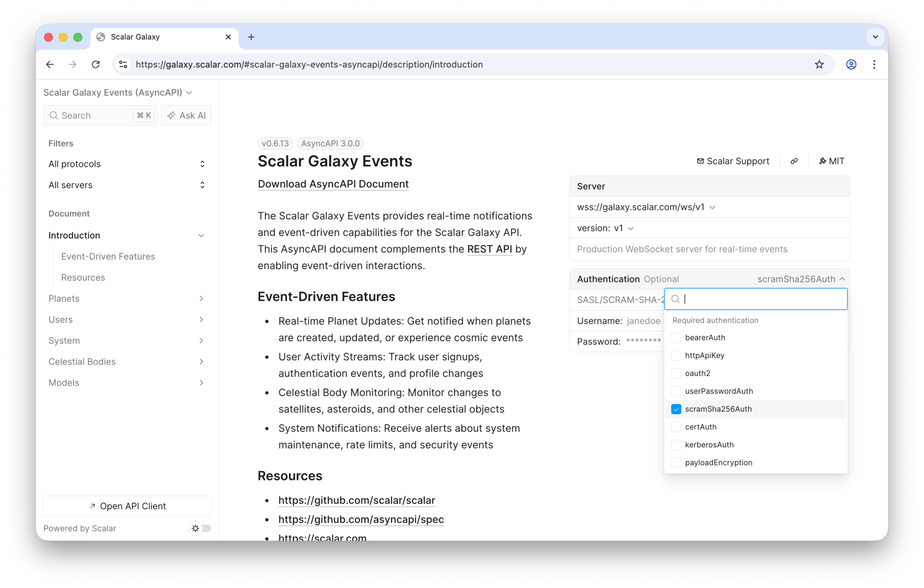Click the address bar URL
The height and width of the screenshot is (588, 924).
click(x=309, y=65)
